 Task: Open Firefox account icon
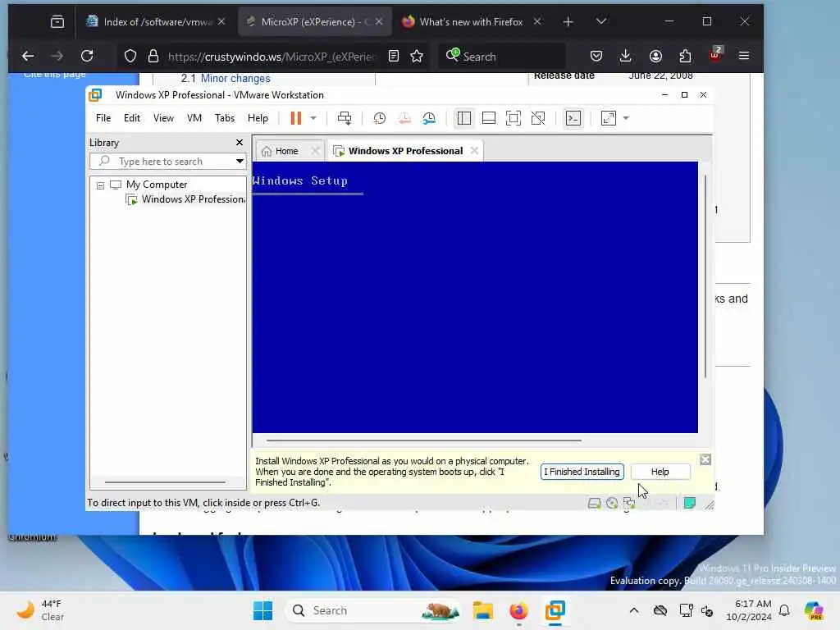click(655, 56)
